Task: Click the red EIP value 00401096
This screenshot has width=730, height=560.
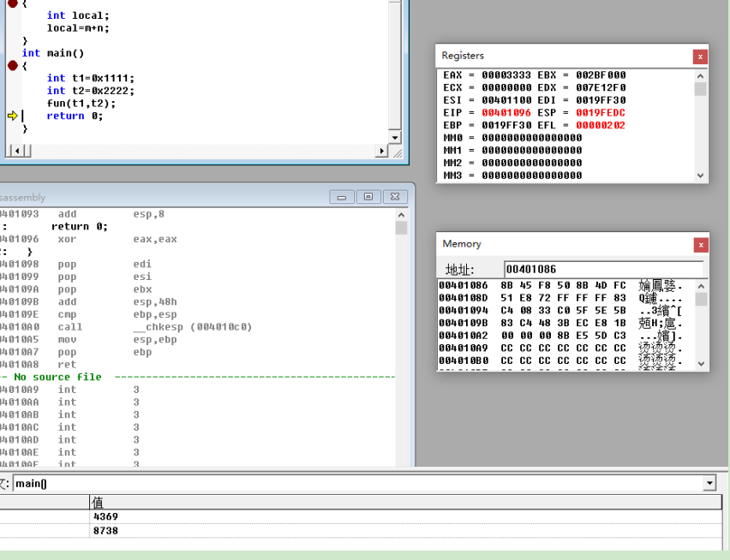Action: point(506,113)
